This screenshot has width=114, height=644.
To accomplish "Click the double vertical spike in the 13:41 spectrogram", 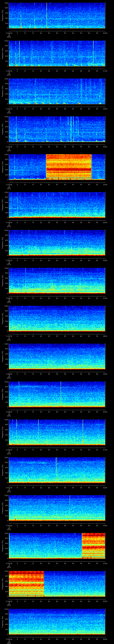I will coord(56,469).
